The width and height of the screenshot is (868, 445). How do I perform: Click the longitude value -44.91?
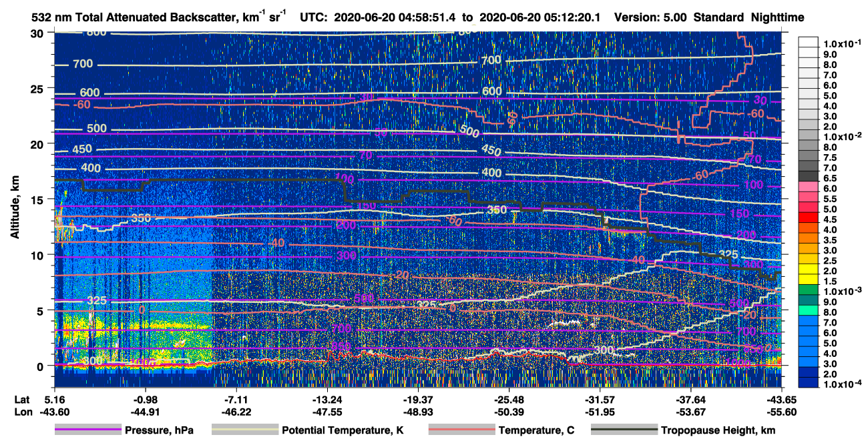click(145, 412)
